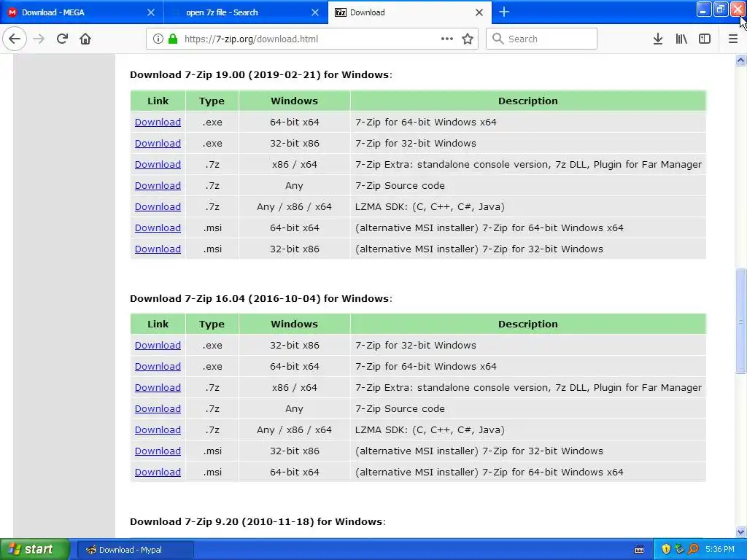Viewport: 747px width, 560px height.
Task: Close the open 7z file - Search tab
Action: [315, 12]
